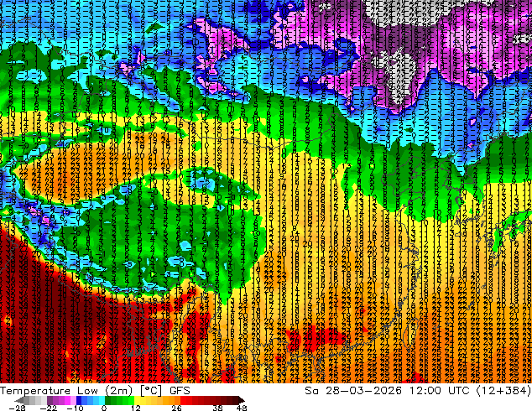Click the '48' legend value

242,408
